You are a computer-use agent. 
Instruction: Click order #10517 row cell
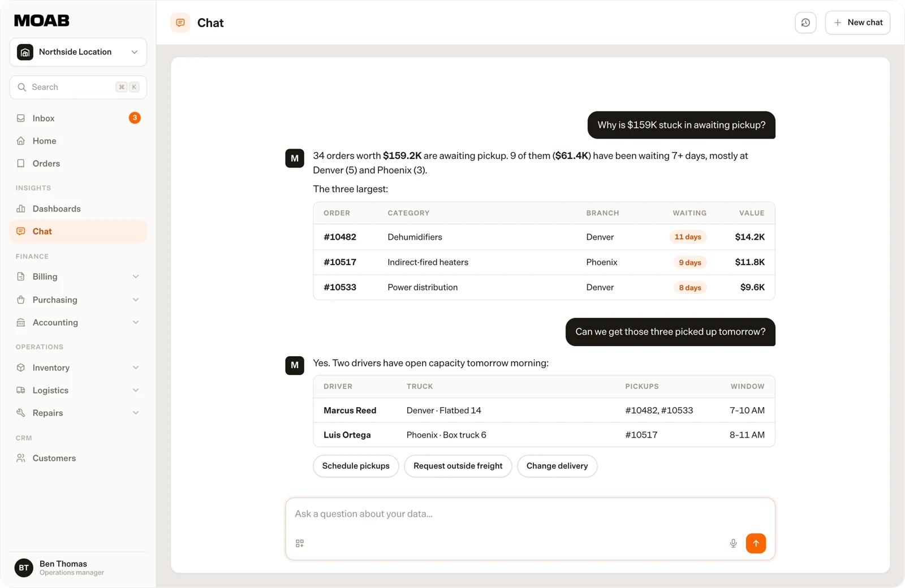click(x=340, y=262)
